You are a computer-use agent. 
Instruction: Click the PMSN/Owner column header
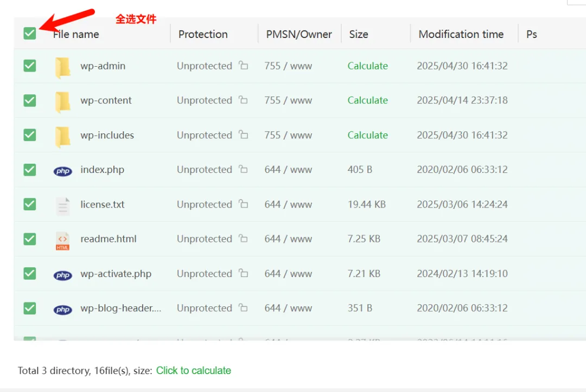click(299, 34)
